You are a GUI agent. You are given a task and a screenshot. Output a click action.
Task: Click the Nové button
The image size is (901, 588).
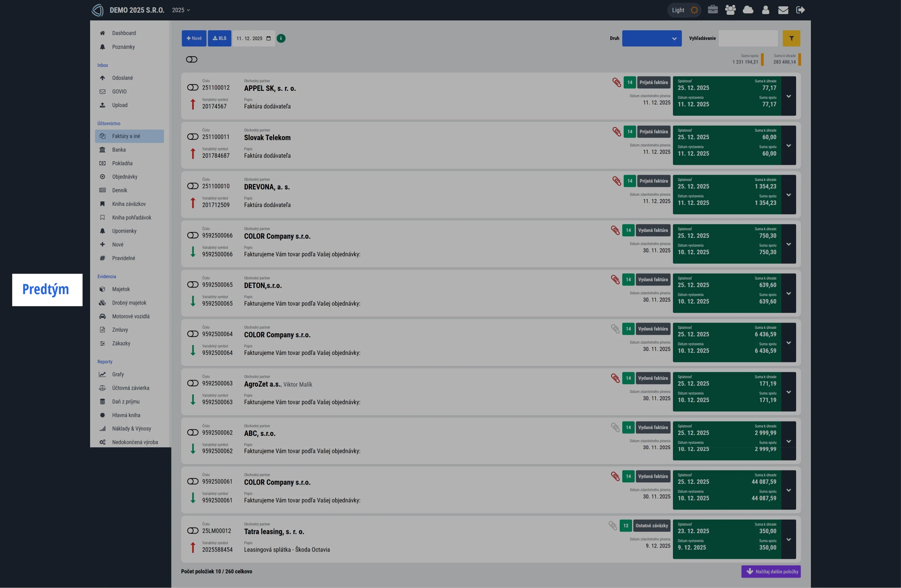coord(194,38)
